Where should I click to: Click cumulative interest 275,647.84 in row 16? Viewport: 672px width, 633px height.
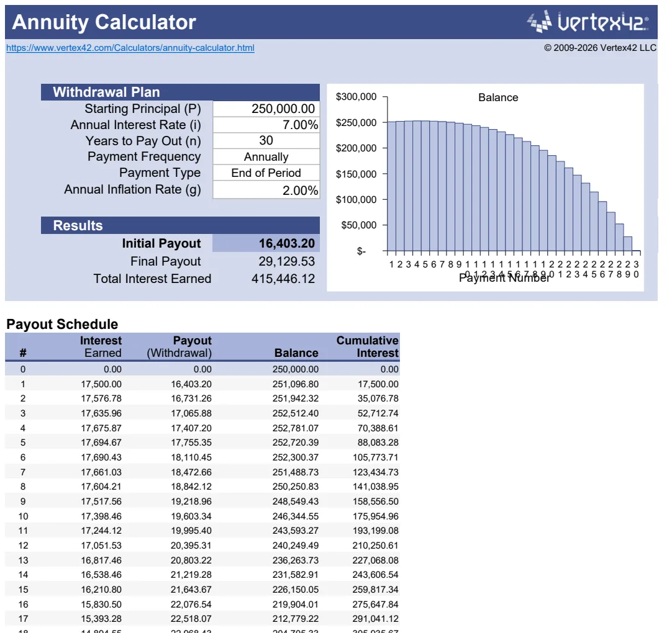[x=375, y=604]
